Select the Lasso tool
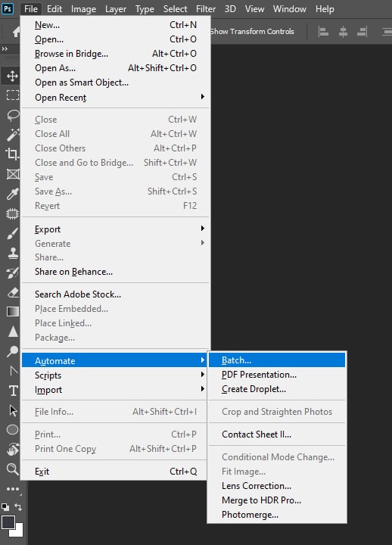Viewport: 392px width, 545px height. tap(13, 115)
